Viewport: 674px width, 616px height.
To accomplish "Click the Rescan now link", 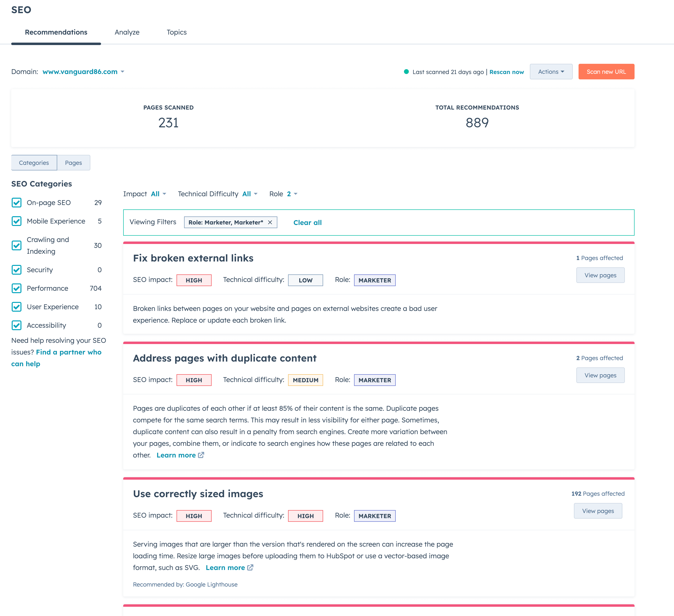I will point(506,72).
